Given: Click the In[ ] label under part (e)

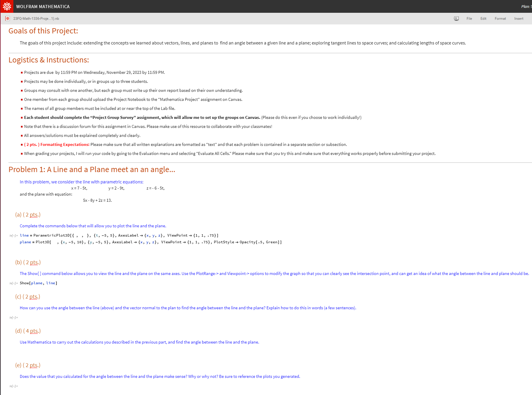Looking at the screenshot, I should click(13, 386).
